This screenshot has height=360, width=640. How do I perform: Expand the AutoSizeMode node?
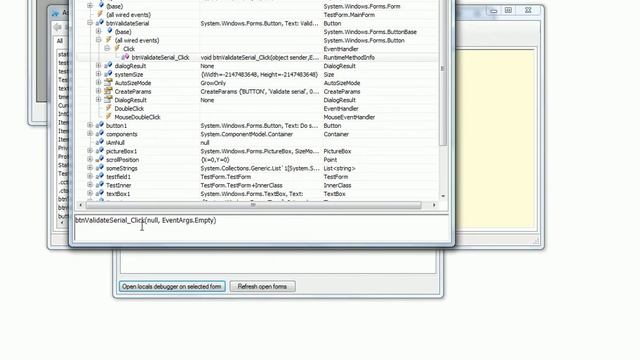point(98,82)
